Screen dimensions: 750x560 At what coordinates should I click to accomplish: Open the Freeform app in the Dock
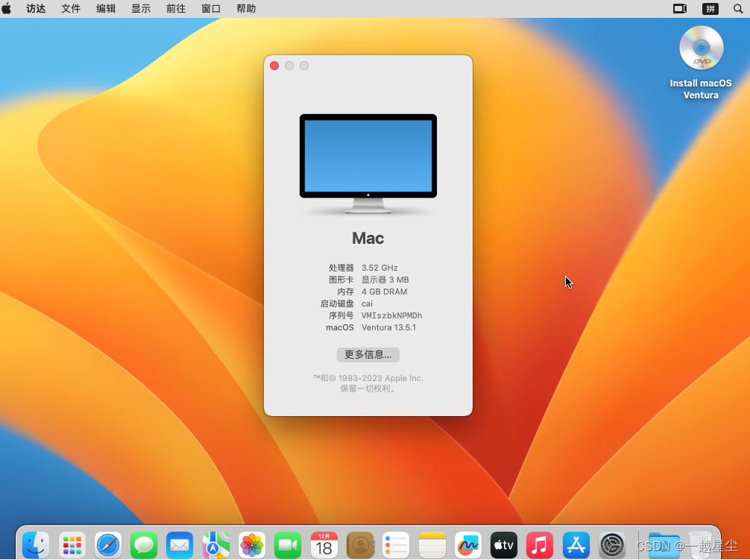tap(467, 544)
